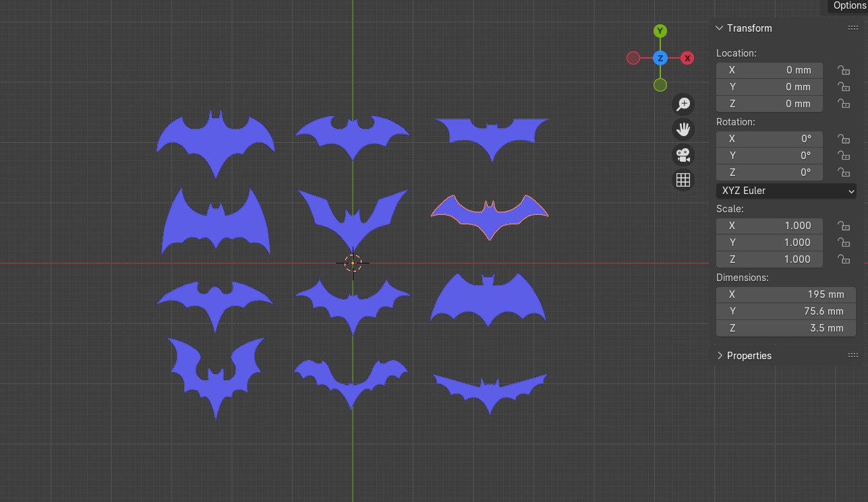This screenshot has width=868, height=502.
Task: Click the 3D cursor at the origin
Action: (353, 263)
